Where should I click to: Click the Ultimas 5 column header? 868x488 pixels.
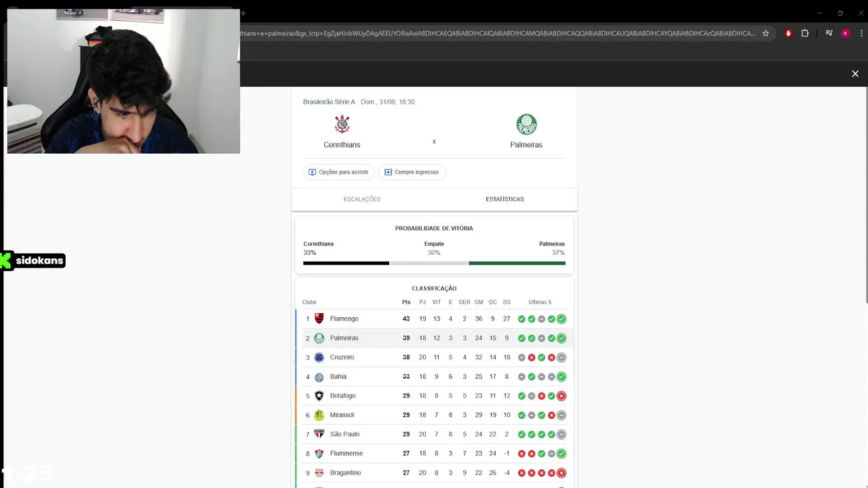click(x=540, y=302)
